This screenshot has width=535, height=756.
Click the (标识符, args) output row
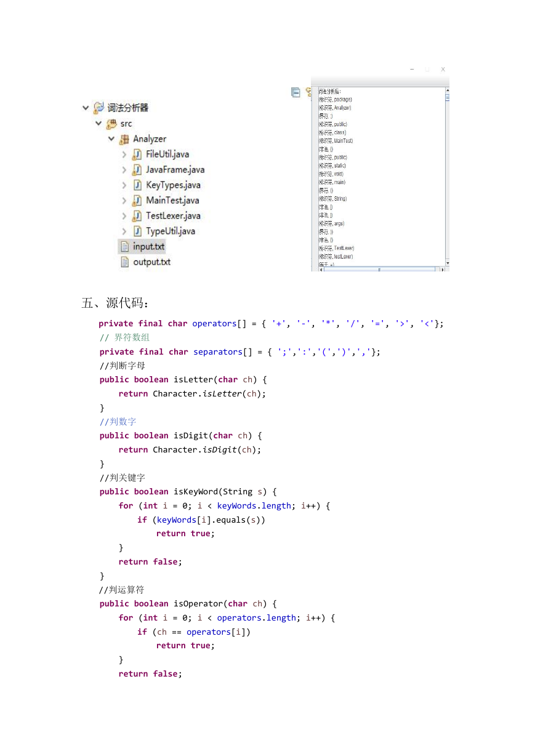point(332,223)
